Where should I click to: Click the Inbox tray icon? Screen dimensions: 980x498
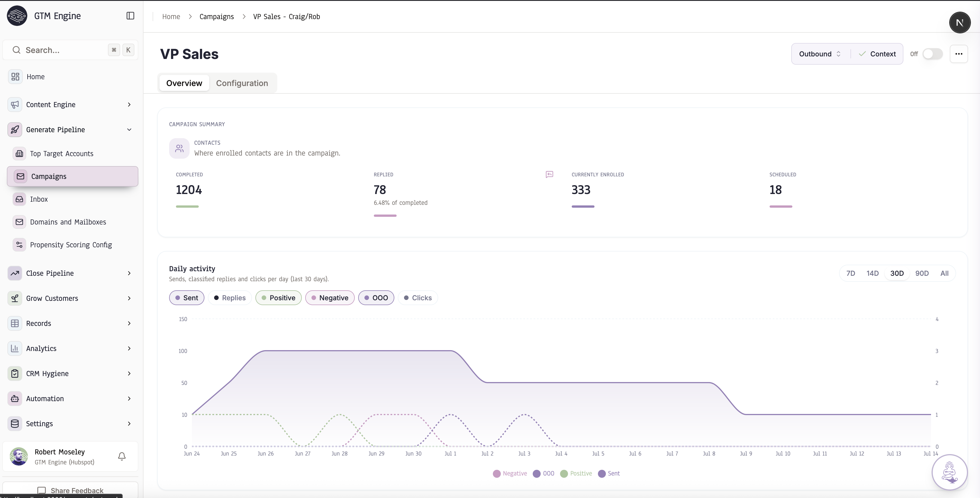pos(19,199)
